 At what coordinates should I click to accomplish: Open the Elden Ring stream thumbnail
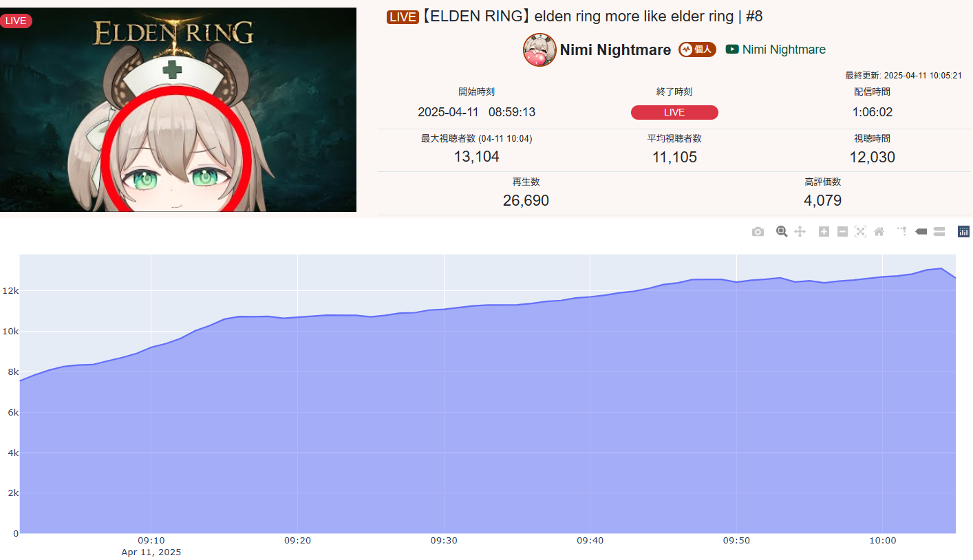[x=178, y=109]
